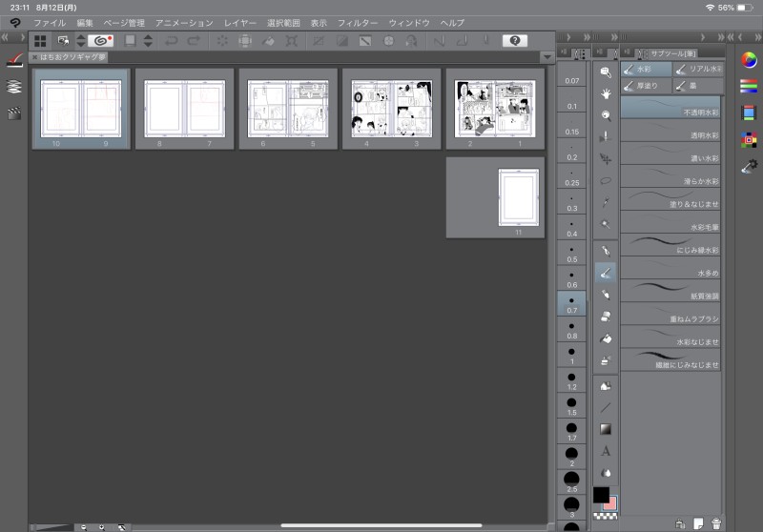
Task: Select the active brush tool
Action: (606, 273)
